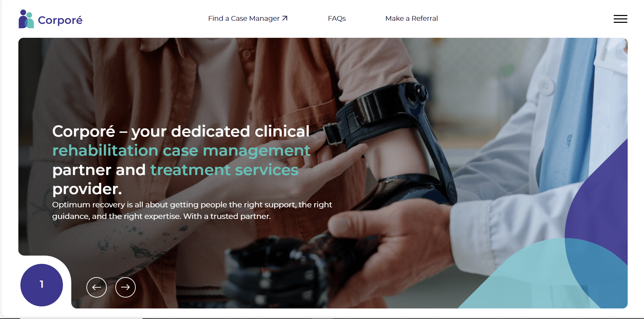Click the "With a trusted partner." sentence

227,216
